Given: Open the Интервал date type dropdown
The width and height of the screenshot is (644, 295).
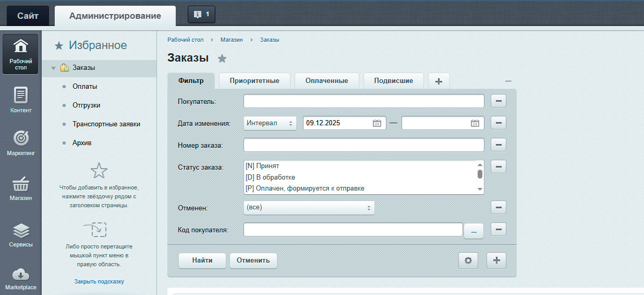Looking at the screenshot, I should [270, 123].
